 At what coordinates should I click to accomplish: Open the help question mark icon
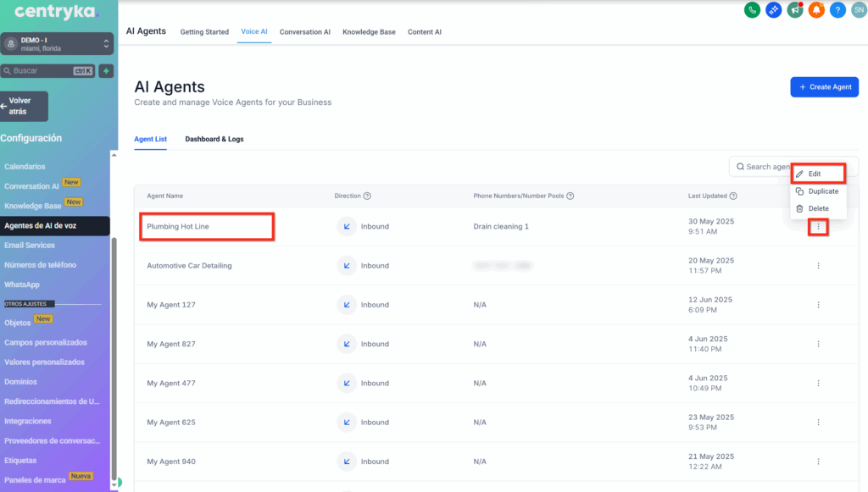pos(837,10)
